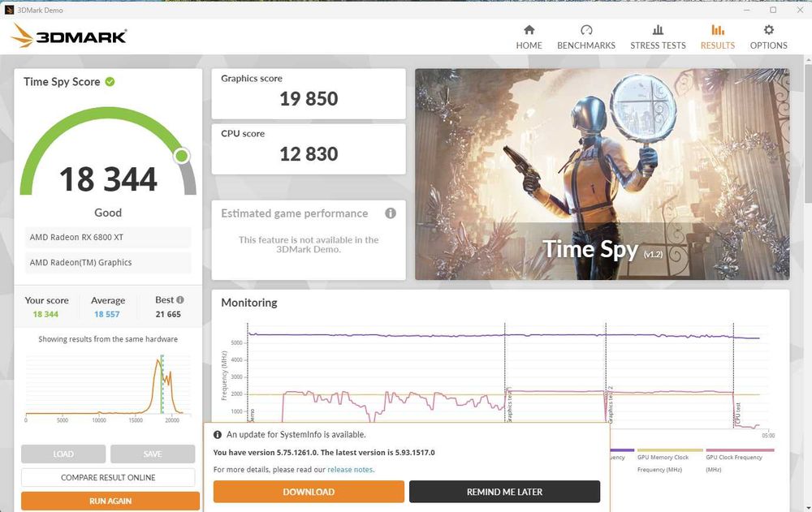Go to the BENCHMARKS tab
The width and height of the screenshot is (812, 512).
586,37
